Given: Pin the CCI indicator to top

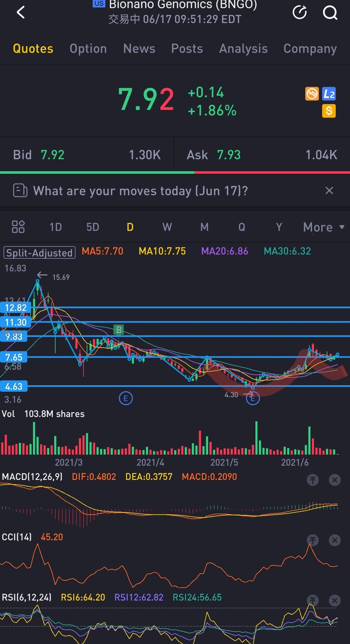Looking at the screenshot, I should point(313,540).
